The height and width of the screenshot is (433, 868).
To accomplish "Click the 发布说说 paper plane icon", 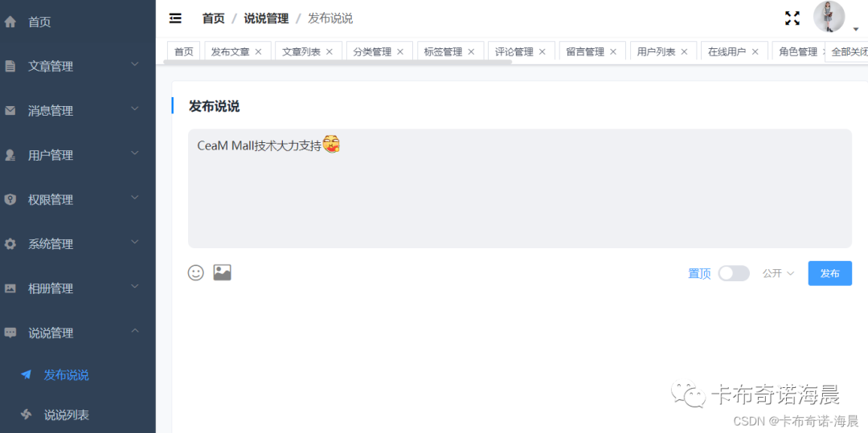I will (26, 375).
